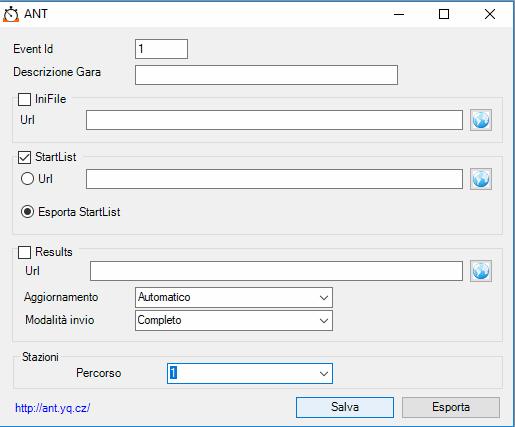Expand the Percorso dropdown list
This screenshot has height=427, width=515.
(250, 373)
